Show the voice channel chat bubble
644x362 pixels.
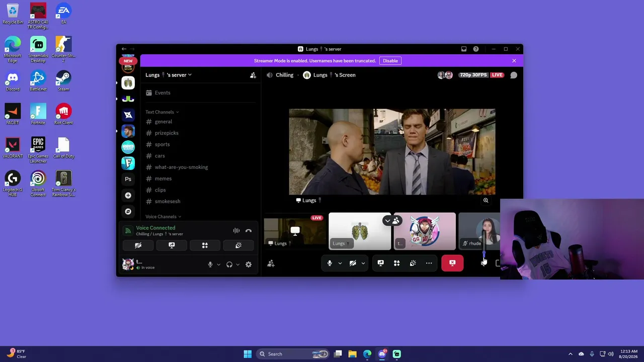coord(514,75)
